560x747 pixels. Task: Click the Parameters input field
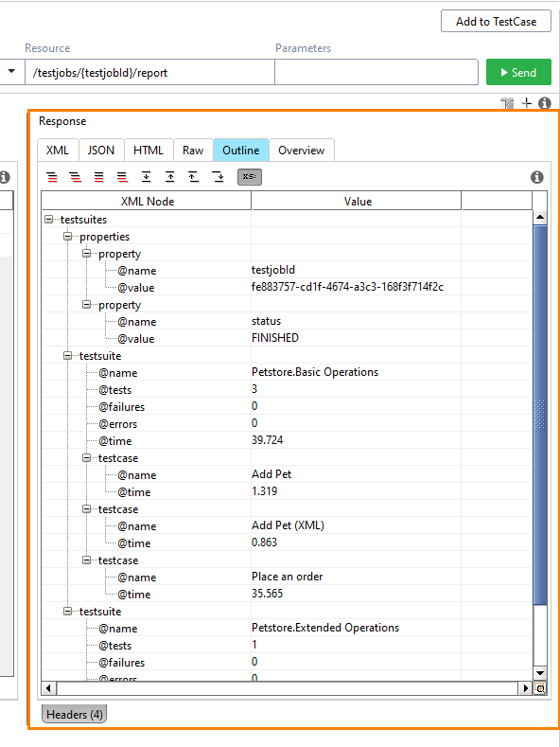[376, 72]
